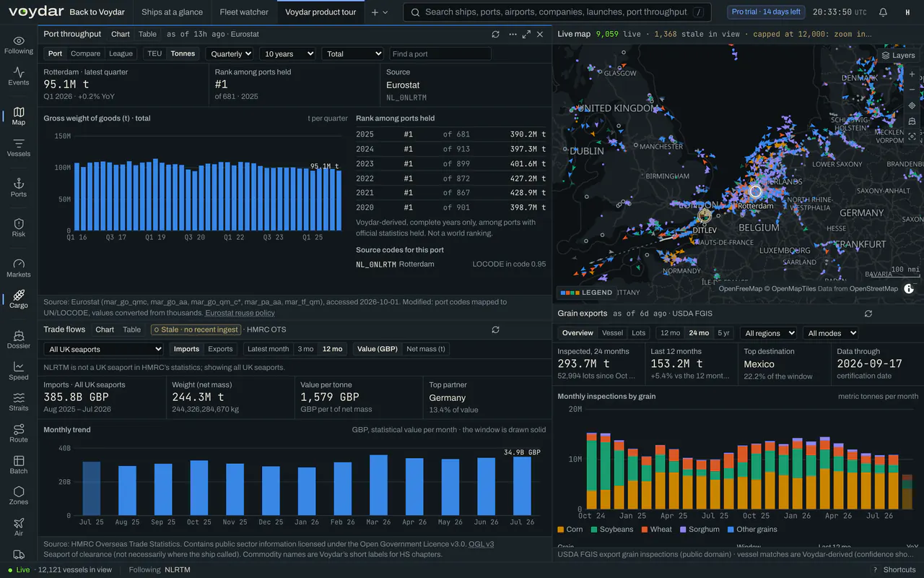924x578 pixels.
Task: Refresh the Port throughput panel
Action: (x=495, y=34)
